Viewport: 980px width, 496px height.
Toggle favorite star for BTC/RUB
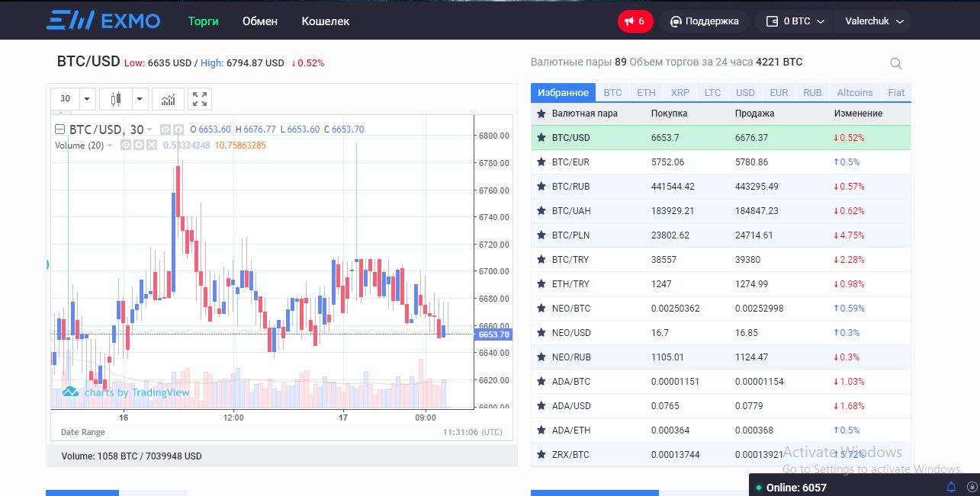[541, 187]
